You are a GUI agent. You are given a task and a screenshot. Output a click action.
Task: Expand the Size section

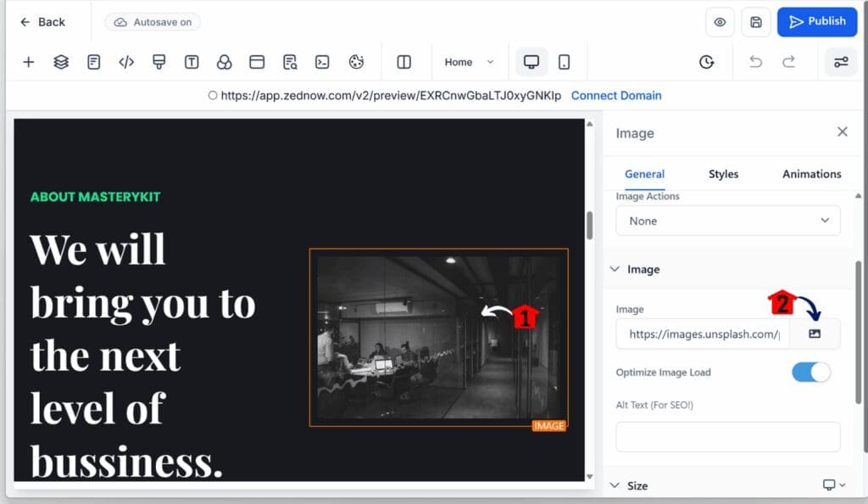(637, 485)
